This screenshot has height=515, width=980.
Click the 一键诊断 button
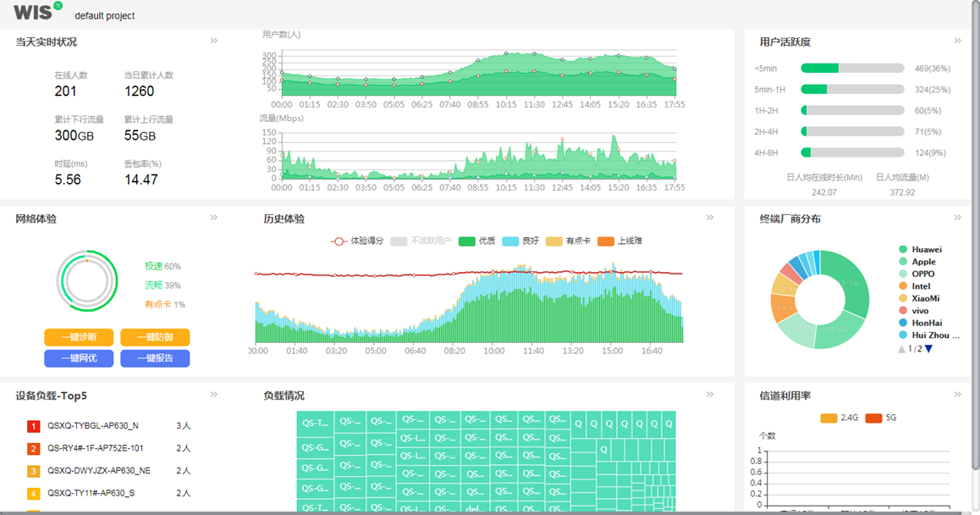79,337
